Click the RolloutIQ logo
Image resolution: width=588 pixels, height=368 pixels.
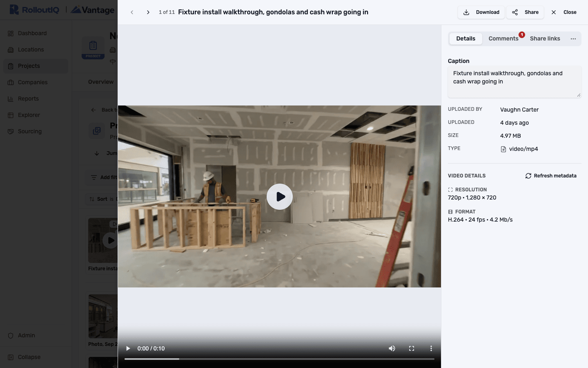click(34, 10)
